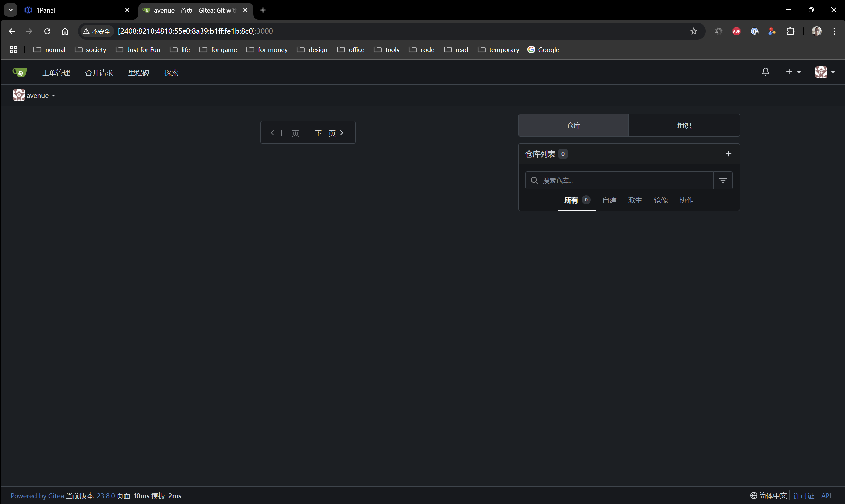Expand the user avatar menu

click(825, 72)
